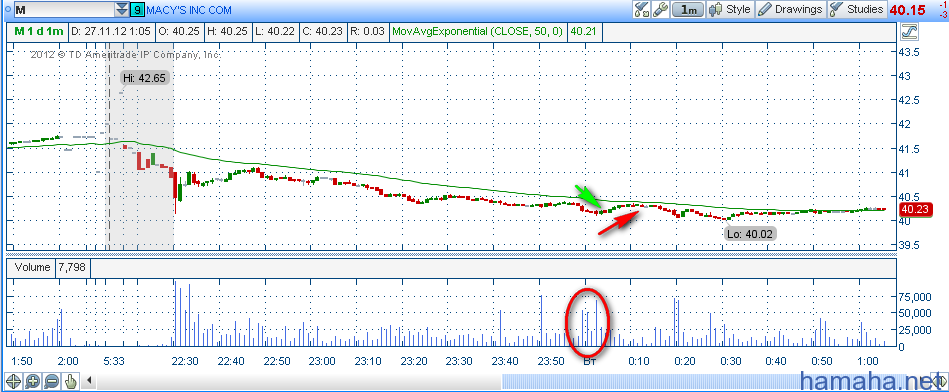Click the small circle icon left of symbol field

pyautogui.click(x=7, y=9)
